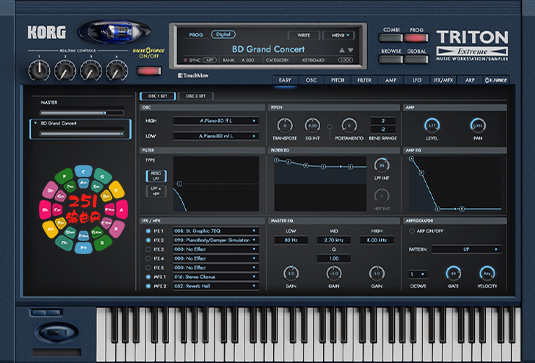
Task: Click the arpeggiator Velocity knob
Action: pyautogui.click(x=487, y=274)
